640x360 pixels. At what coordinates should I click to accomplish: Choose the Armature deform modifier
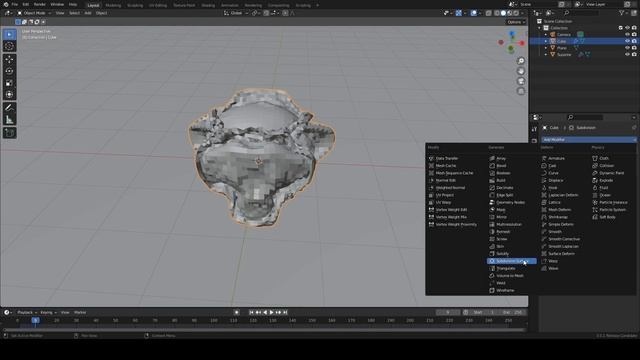pos(553,158)
